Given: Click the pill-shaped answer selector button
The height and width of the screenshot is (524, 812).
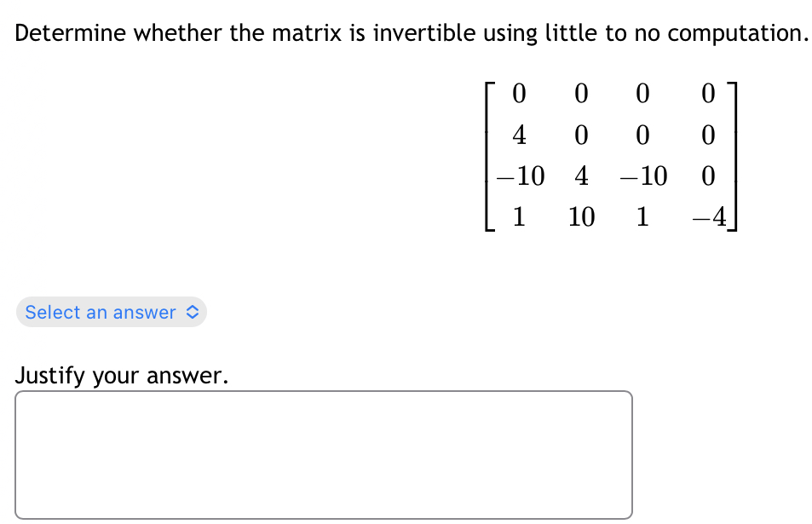Looking at the screenshot, I should 111,312.
